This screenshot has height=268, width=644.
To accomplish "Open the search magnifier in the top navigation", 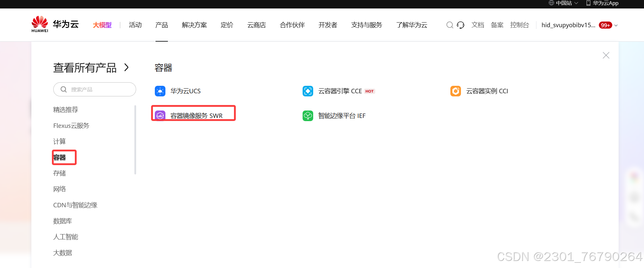I will click(x=450, y=25).
